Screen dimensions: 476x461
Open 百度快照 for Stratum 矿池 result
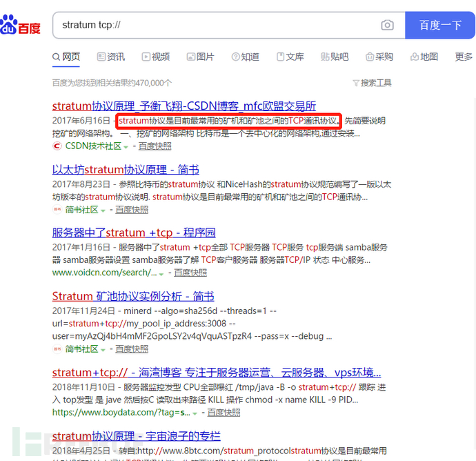132,349
